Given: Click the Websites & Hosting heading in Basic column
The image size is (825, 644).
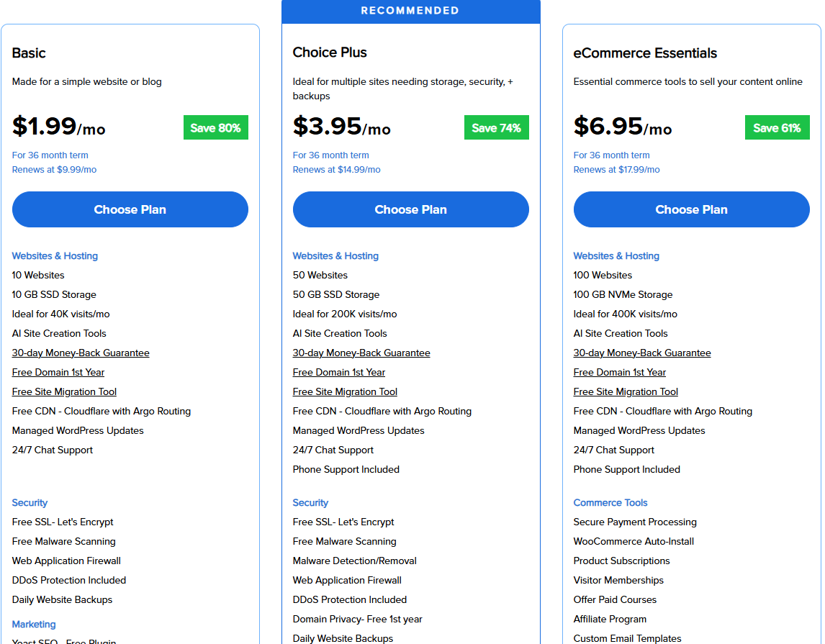Looking at the screenshot, I should [55, 255].
